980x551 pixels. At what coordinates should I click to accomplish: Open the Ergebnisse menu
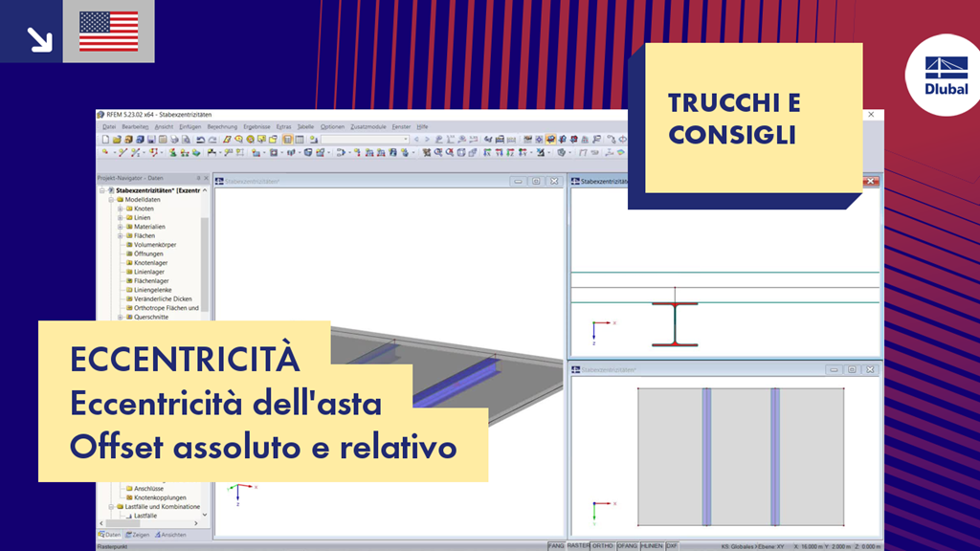[x=256, y=127]
